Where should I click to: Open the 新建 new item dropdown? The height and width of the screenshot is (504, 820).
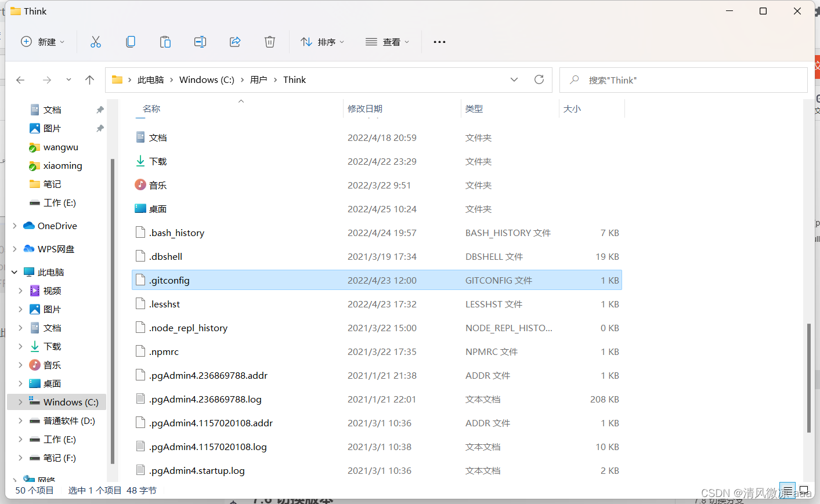(42, 42)
